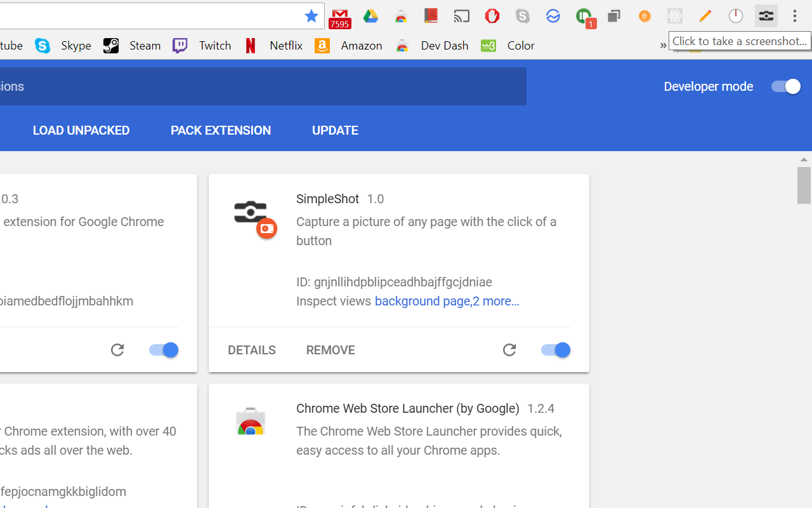Click the orange pencil extension icon
Screen dimensions: 812x508
[705, 17]
